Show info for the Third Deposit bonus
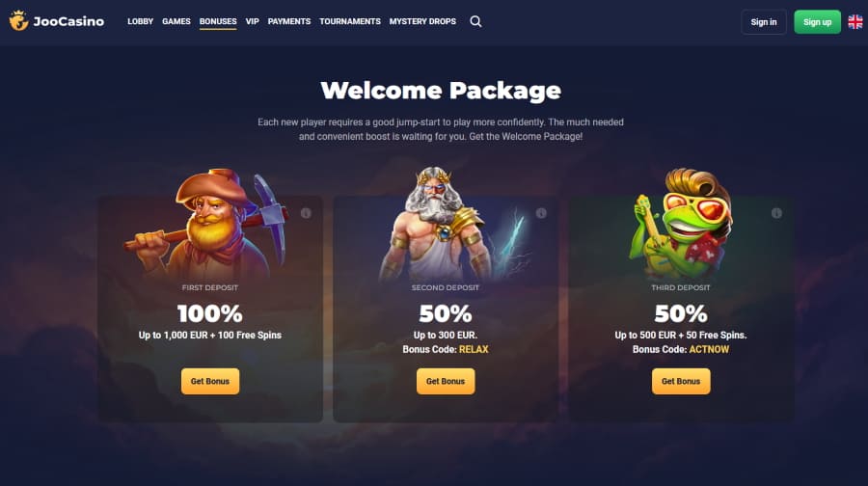 (776, 213)
